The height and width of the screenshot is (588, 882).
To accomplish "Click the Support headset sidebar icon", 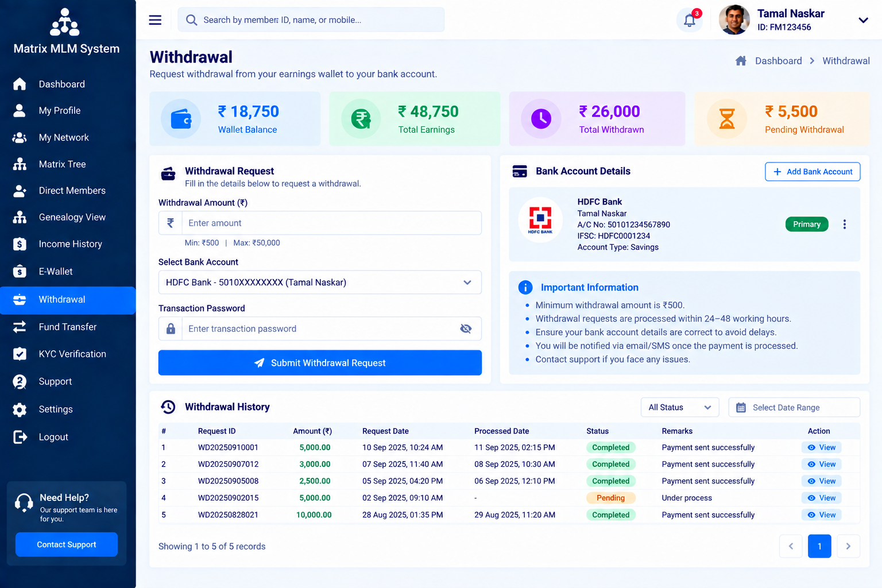I will [x=20, y=381].
